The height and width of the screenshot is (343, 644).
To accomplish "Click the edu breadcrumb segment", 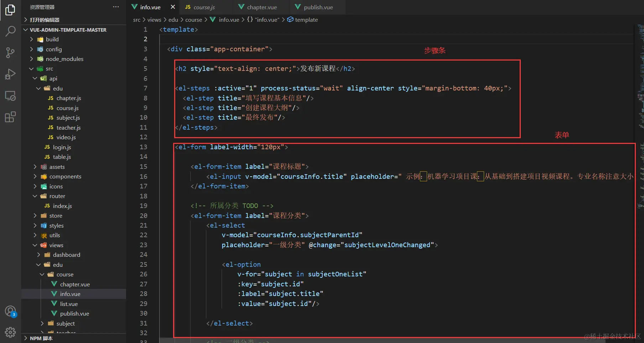I will (173, 20).
